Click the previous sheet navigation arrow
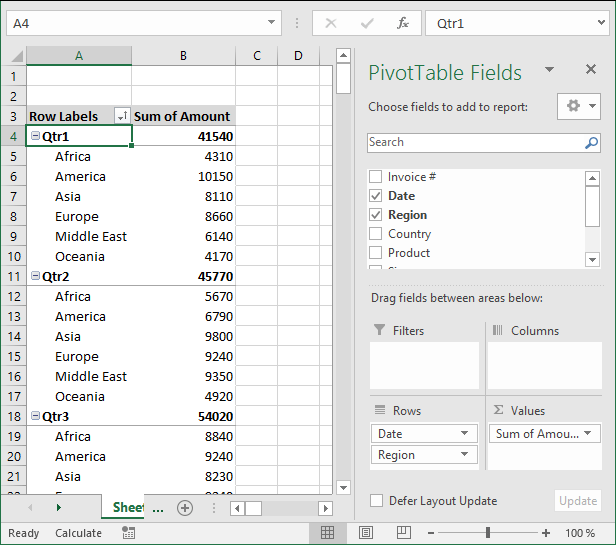 pyautogui.click(x=30, y=508)
